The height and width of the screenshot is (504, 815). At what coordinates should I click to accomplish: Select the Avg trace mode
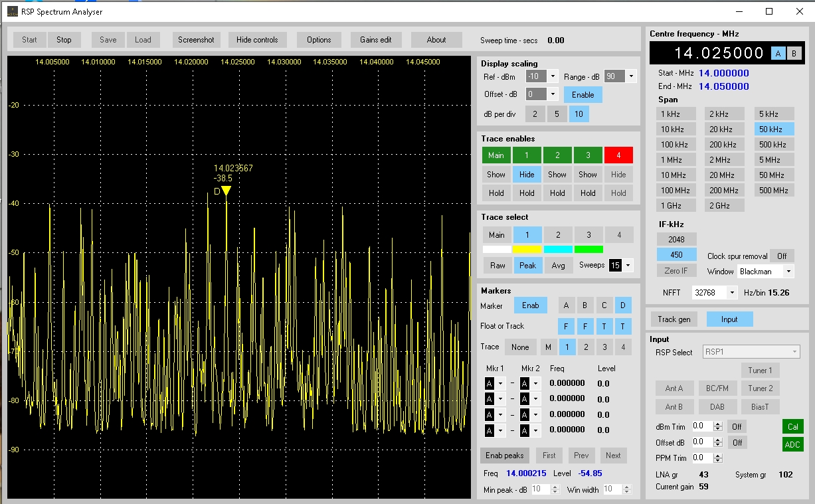558,266
